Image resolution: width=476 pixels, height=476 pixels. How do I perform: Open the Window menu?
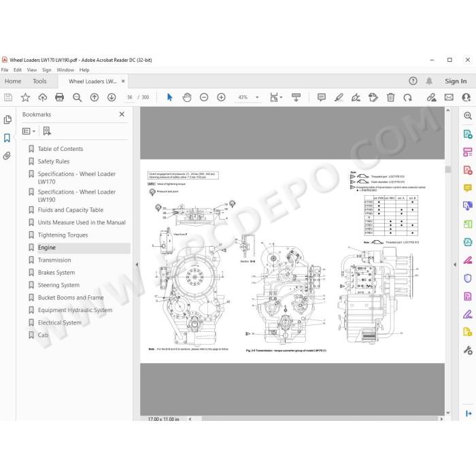coord(65,70)
